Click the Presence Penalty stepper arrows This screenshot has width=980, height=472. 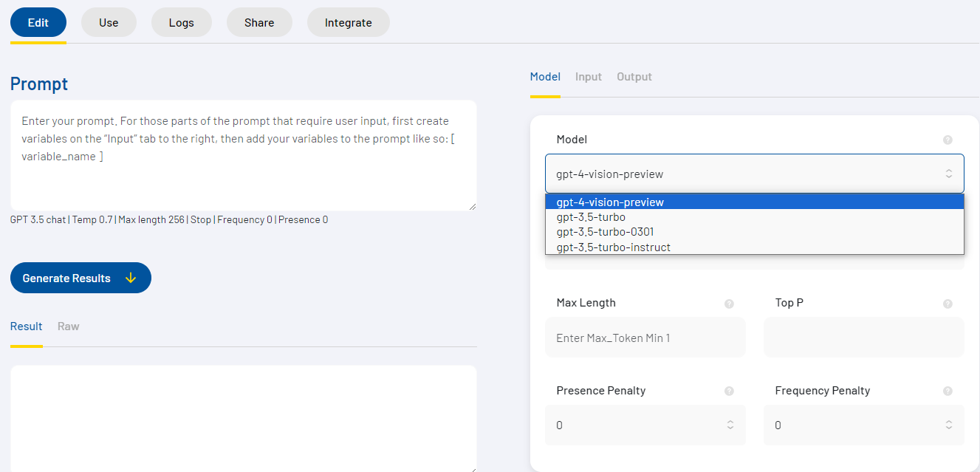[x=730, y=425]
